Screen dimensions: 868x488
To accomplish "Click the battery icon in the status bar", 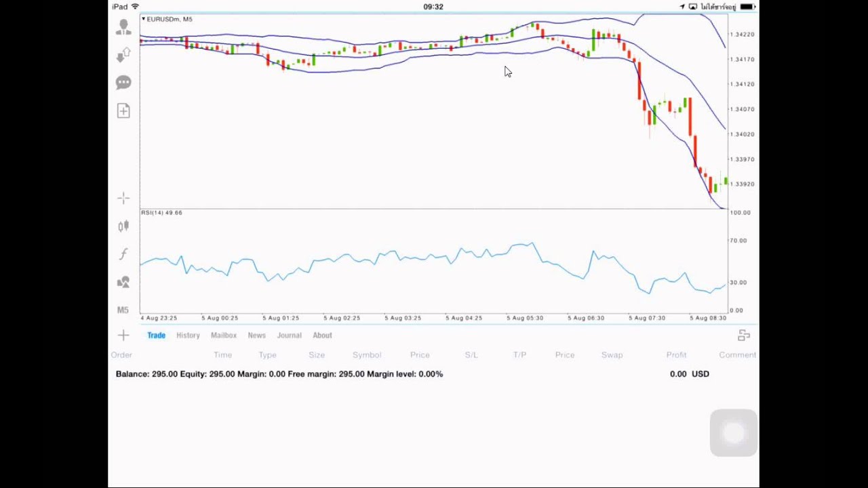I will (748, 7).
